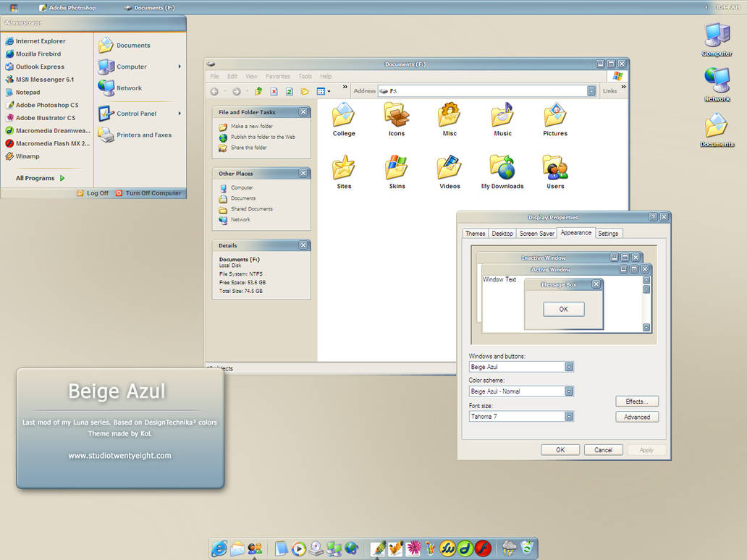Select the Videos folder

[x=450, y=172]
